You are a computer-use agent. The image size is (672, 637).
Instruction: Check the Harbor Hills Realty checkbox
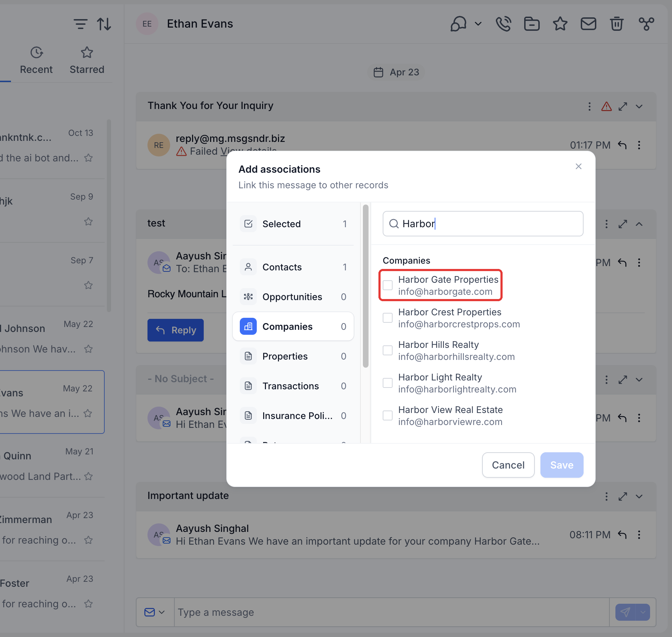(x=388, y=350)
